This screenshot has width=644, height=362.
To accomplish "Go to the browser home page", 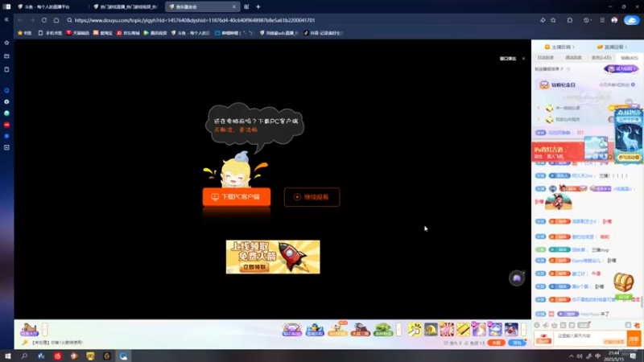I will [x=56, y=20].
